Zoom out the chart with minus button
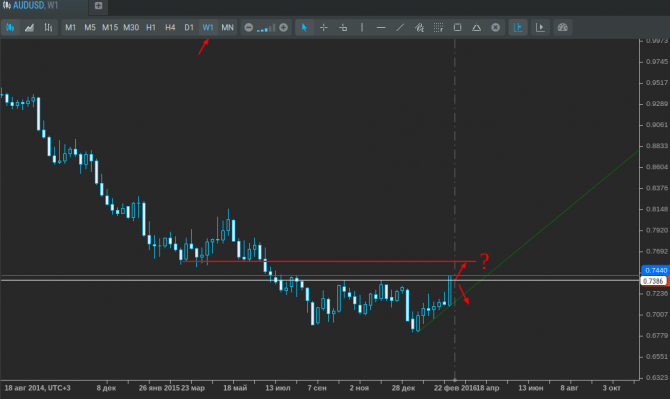Screen dimensions: 670x399 (x=249, y=28)
